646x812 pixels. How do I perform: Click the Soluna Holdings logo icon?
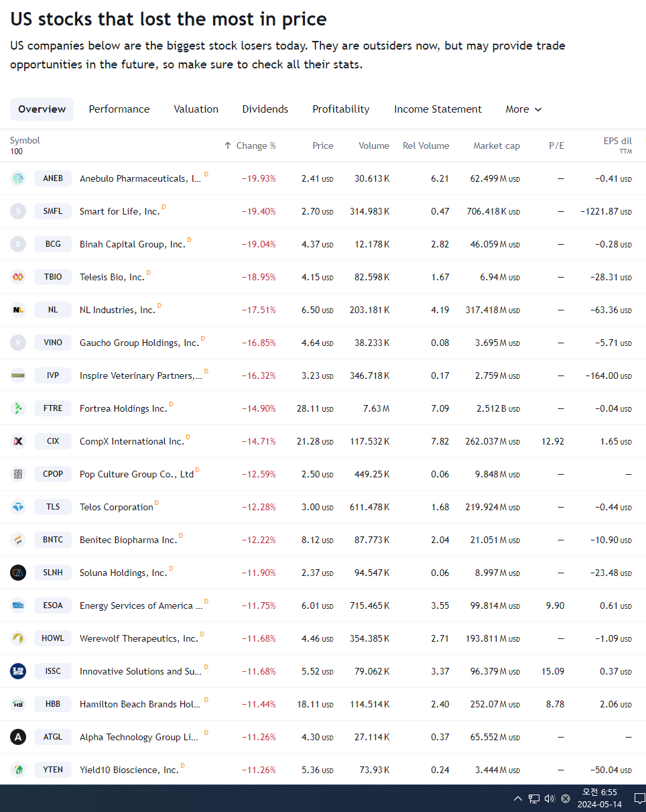coord(18,573)
